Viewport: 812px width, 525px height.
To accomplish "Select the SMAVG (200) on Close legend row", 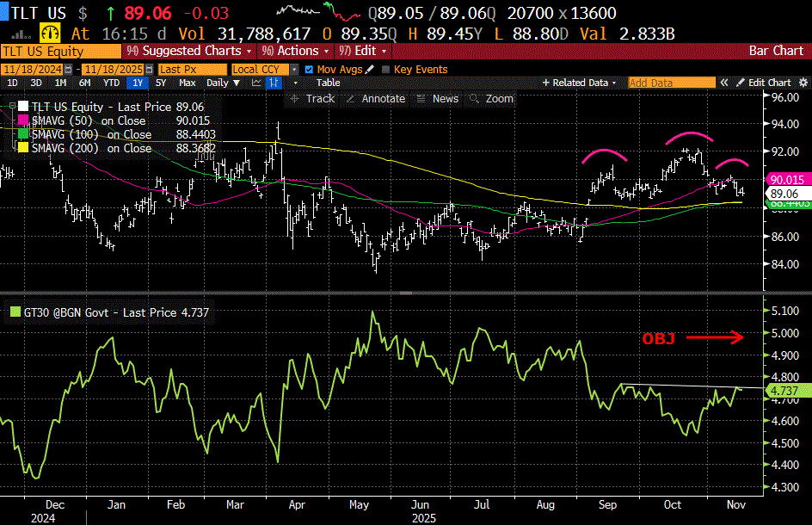I will [x=117, y=148].
